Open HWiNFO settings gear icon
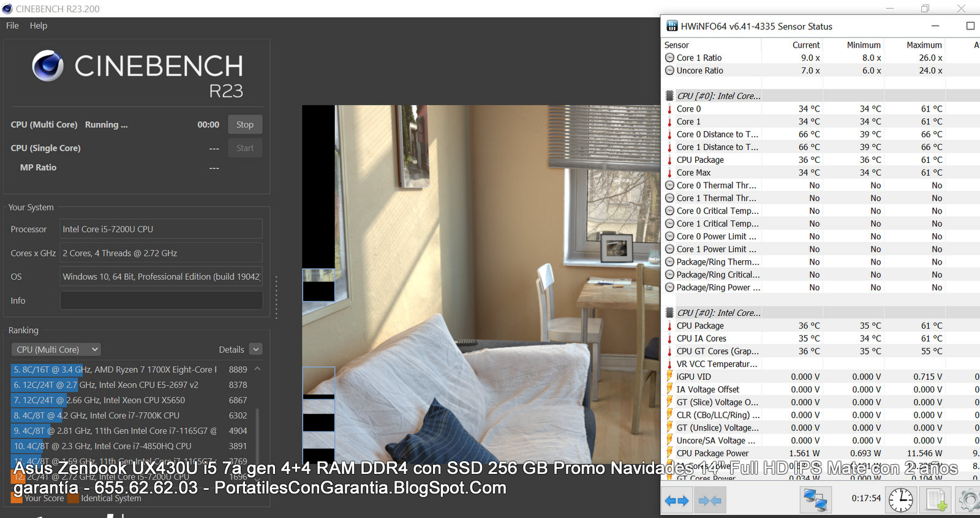Image resolution: width=980 pixels, height=518 pixels. [x=969, y=500]
